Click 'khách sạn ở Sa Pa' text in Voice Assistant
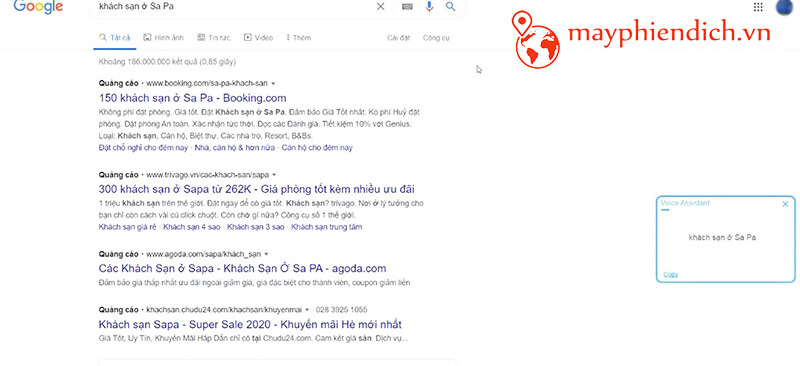The image size is (800, 366). click(x=722, y=238)
